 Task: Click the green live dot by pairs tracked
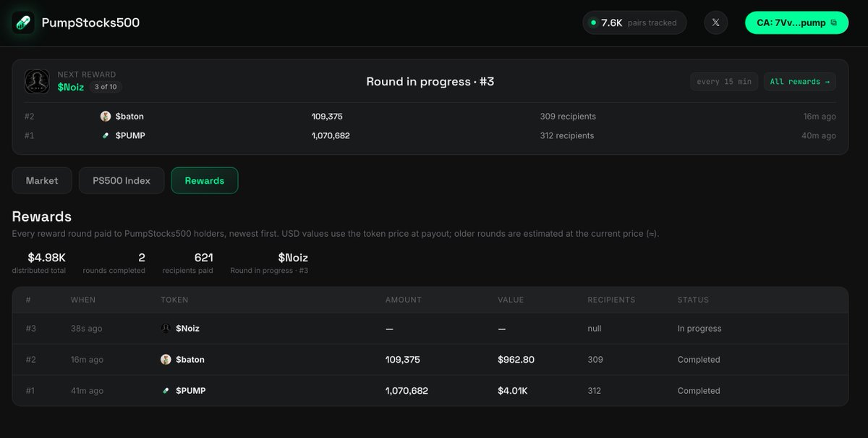pos(594,22)
